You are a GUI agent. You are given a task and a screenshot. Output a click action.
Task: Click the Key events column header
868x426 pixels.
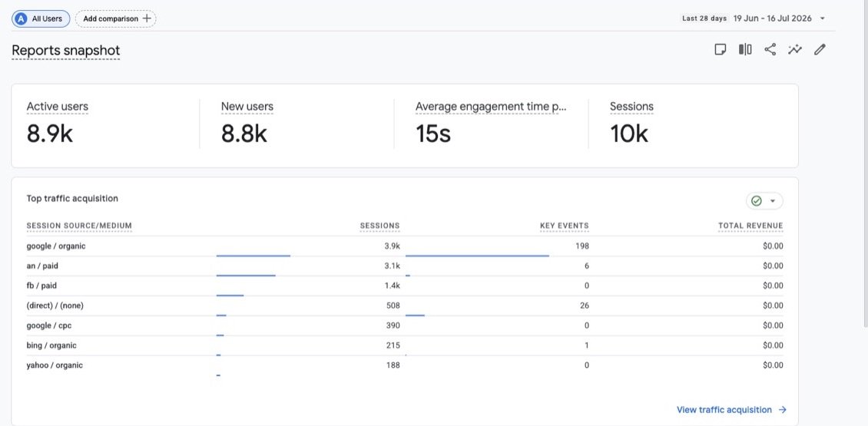click(x=565, y=226)
